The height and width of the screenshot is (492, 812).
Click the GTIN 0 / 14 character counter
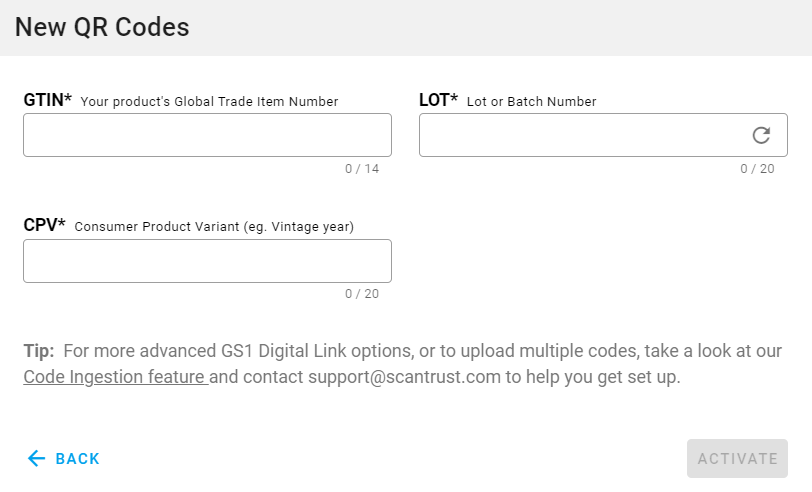point(362,169)
